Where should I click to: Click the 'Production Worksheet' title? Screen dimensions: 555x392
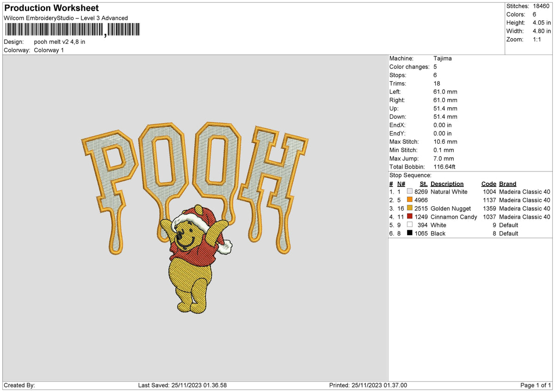pos(51,8)
